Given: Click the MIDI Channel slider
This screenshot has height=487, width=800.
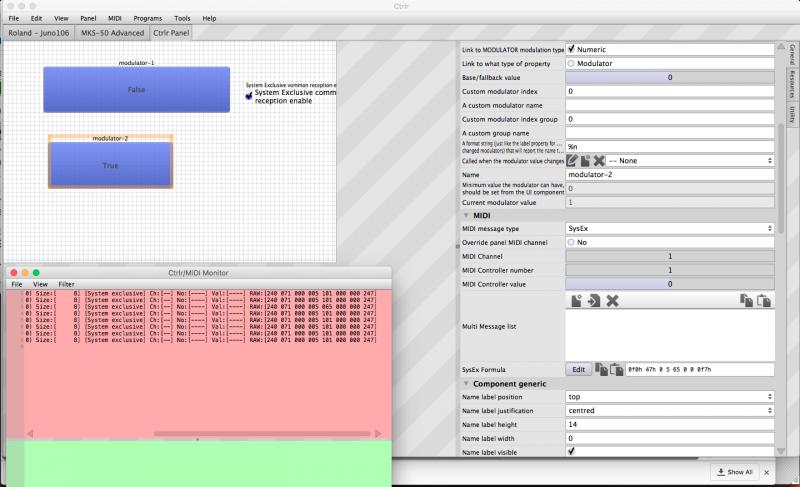Looking at the screenshot, I should [x=670, y=256].
